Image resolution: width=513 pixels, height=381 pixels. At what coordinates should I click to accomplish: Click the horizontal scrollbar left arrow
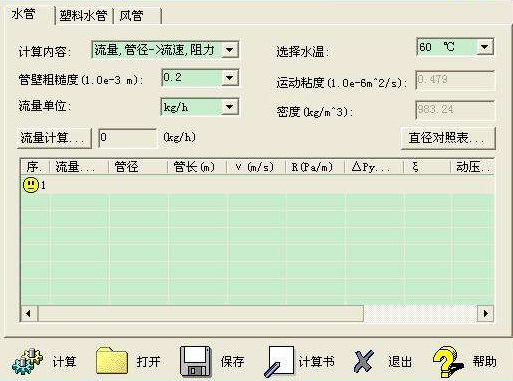29,314
